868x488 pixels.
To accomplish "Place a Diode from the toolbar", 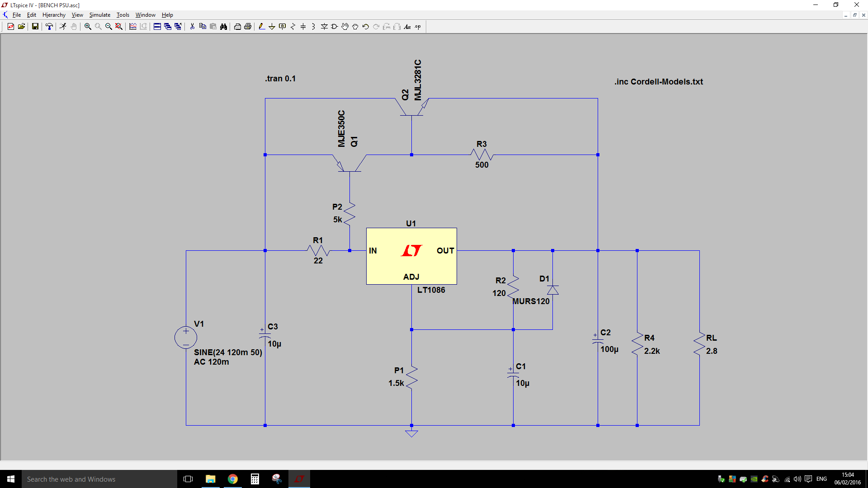I will click(324, 27).
